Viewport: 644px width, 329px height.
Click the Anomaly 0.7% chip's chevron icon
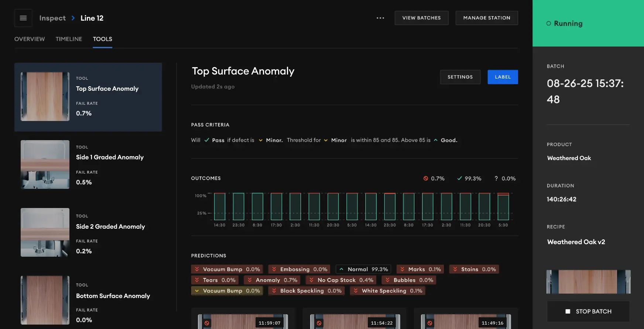250,280
